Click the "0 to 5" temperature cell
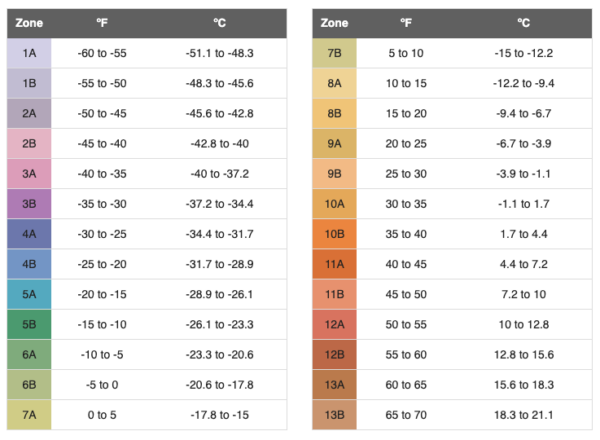Image resolution: width=600 pixels, height=440 pixels. (102, 415)
